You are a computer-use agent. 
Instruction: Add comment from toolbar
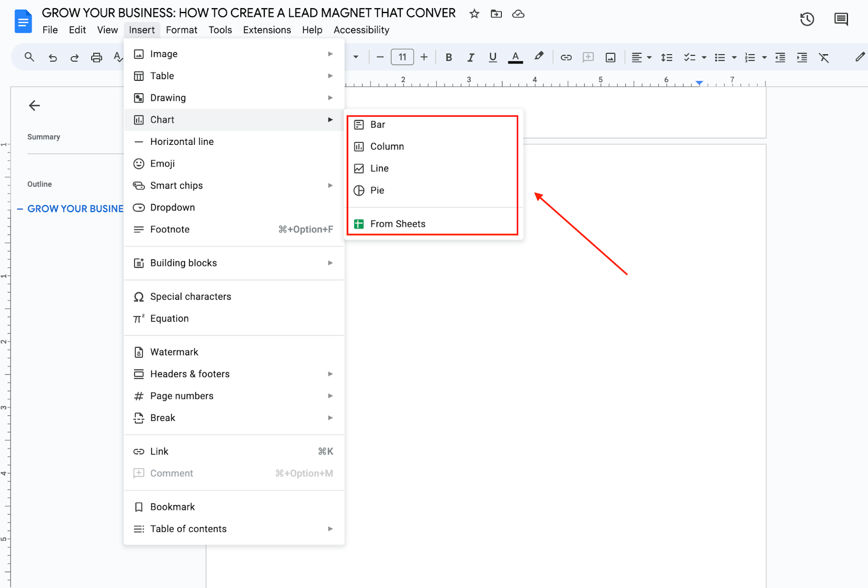pos(588,57)
